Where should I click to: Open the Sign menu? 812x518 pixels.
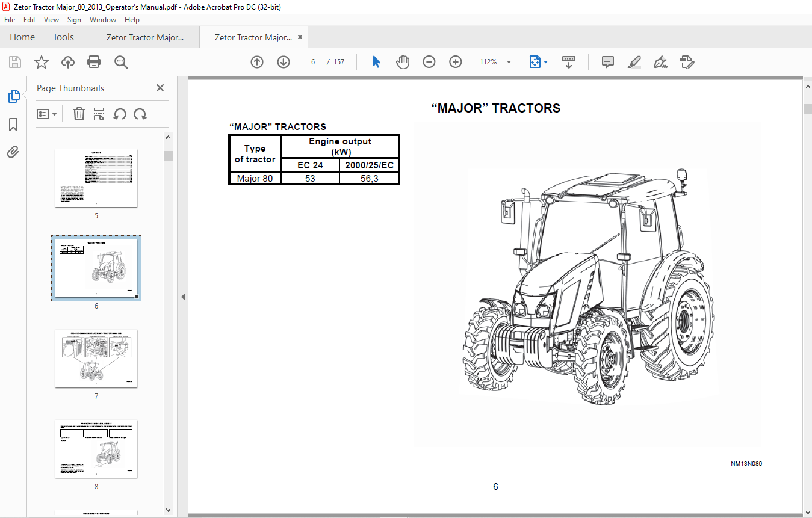pyautogui.click(x=74, y=20)
